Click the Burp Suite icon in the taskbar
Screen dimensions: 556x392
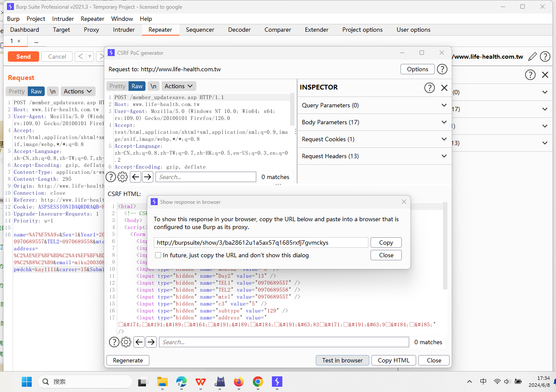coord(277,382)
